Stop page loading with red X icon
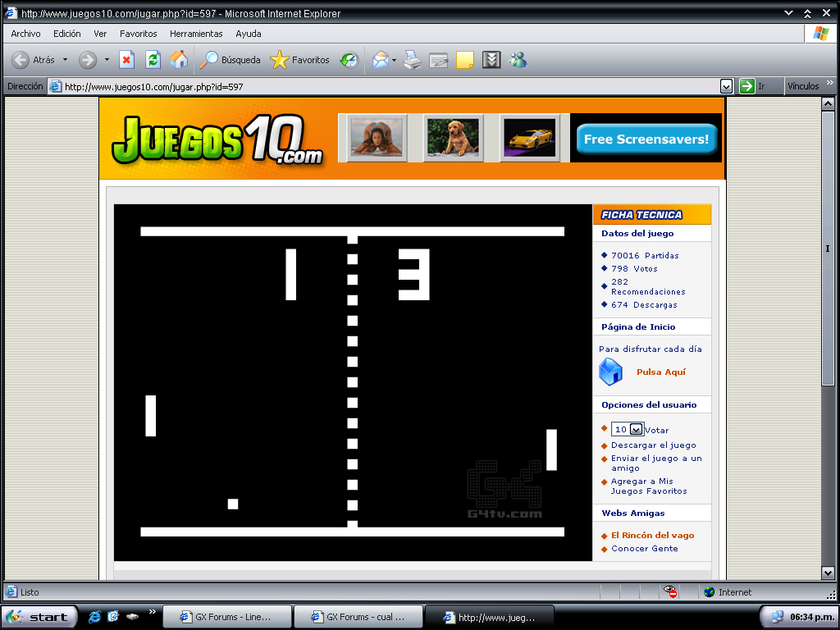 (x=126, y=60)
